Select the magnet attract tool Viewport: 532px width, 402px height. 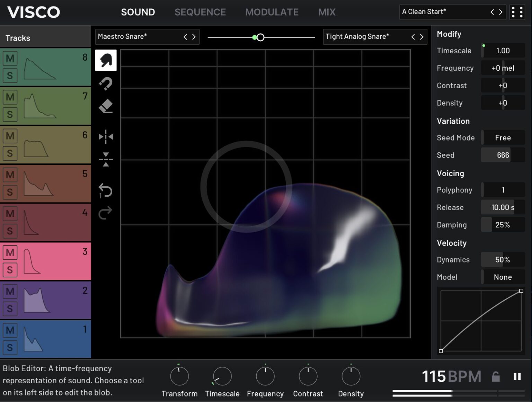[106, 83]
